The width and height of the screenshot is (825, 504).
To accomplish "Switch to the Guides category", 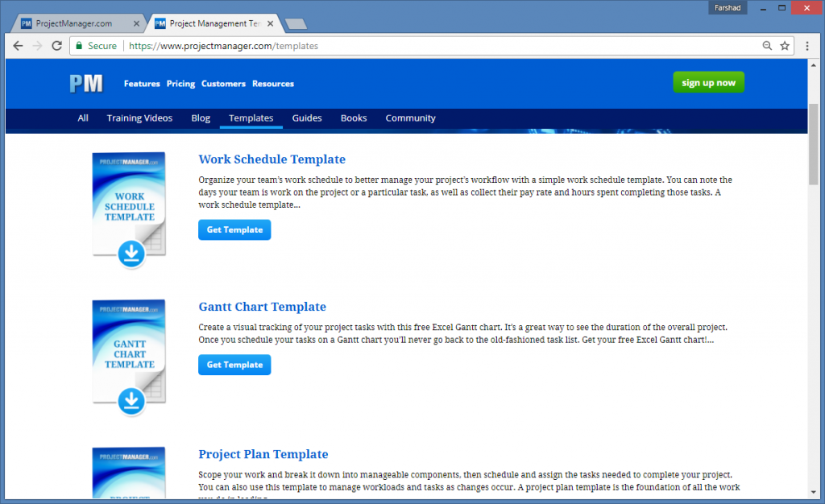I will coord(307,118).
